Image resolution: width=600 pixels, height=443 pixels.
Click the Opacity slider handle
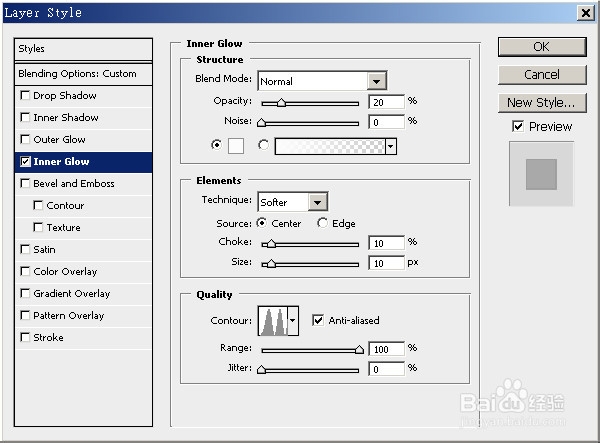pyautogui.click(x=281, y=103)
